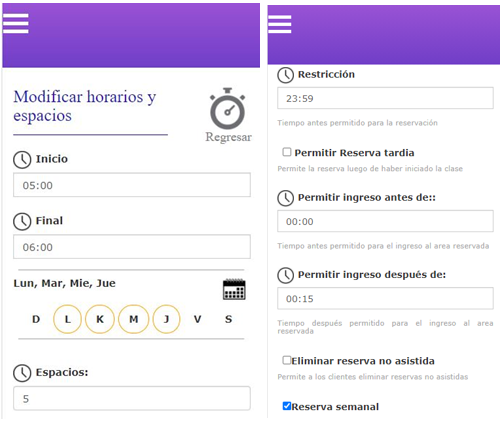Toggle the K (Martes) day circle
The height and width of the screenshot is (431, 500).
[x=100, y=319]
